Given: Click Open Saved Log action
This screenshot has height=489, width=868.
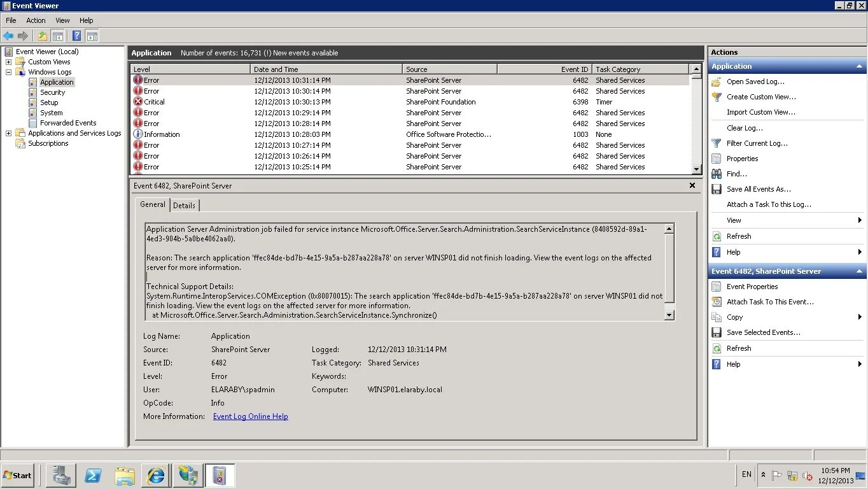Looking at the screenshot, I should (755, 81).
